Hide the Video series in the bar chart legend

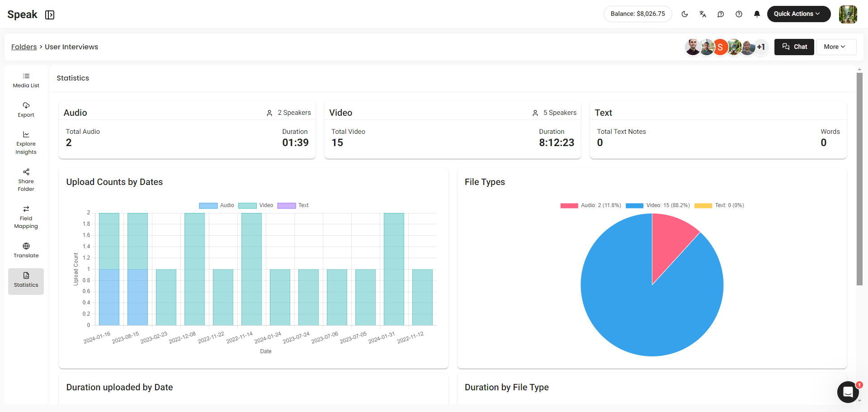(256, 205)
